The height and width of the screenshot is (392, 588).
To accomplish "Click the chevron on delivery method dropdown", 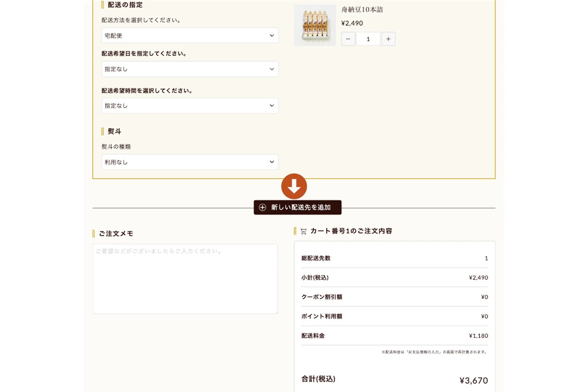I will [272, 36].
